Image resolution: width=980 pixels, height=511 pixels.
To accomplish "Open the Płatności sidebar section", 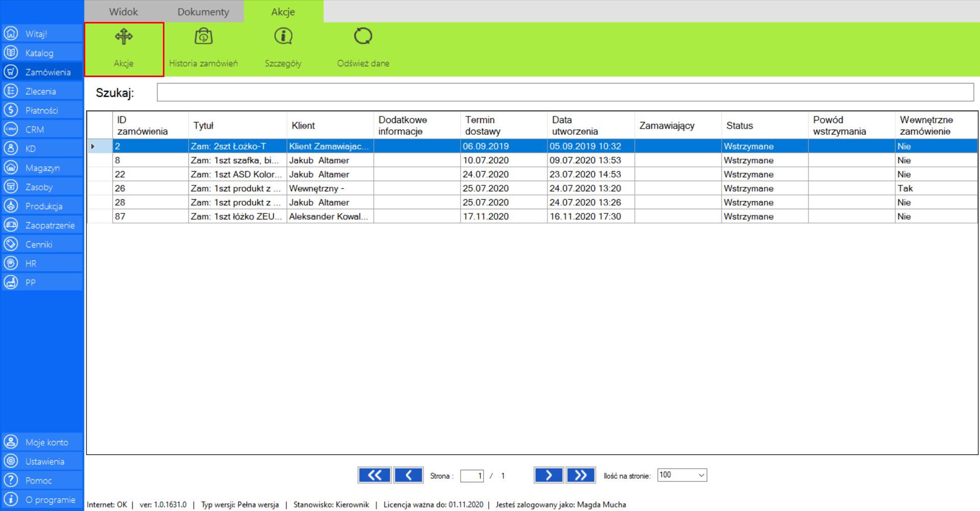I will [41, 110].
